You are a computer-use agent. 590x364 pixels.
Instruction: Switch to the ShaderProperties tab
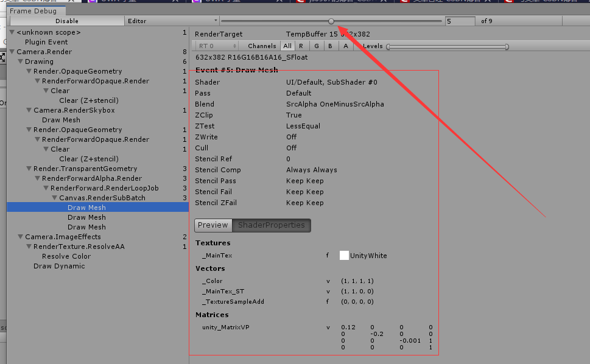272,225
